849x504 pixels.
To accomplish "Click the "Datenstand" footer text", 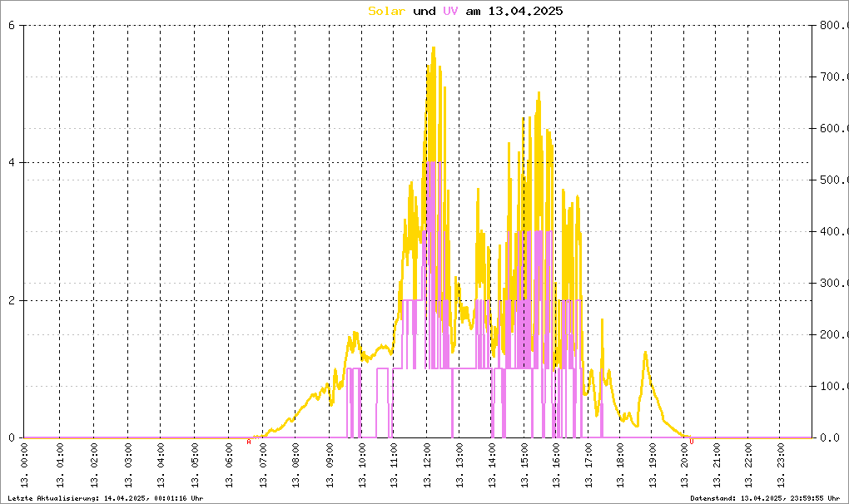I will 765,498.
